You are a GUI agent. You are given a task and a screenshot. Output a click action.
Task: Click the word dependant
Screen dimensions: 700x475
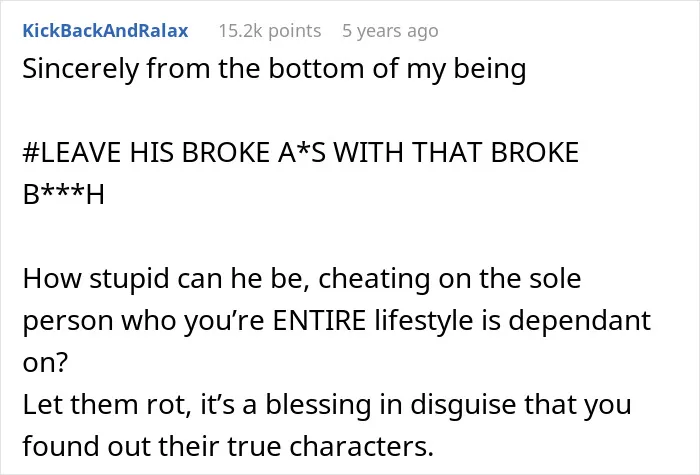579,320
